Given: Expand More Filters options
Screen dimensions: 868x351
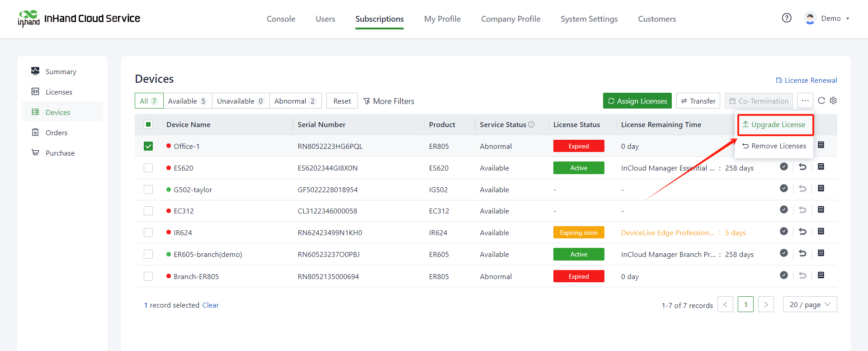Looking at the screenshot, I should (x=389, y=101).
